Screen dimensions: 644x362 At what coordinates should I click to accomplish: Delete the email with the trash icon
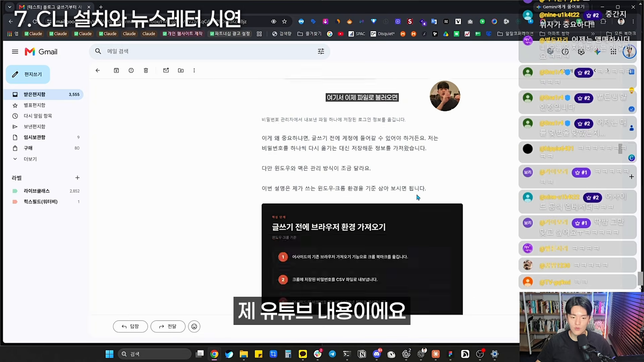coord(146,70)
